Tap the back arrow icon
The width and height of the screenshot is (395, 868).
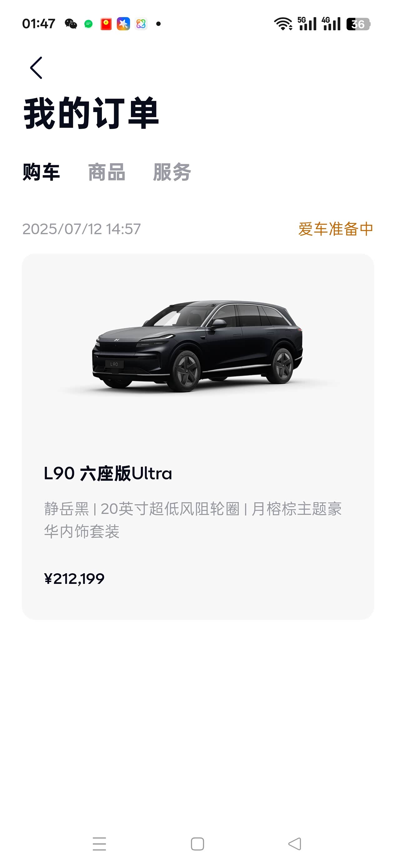(x=36, y=68)
